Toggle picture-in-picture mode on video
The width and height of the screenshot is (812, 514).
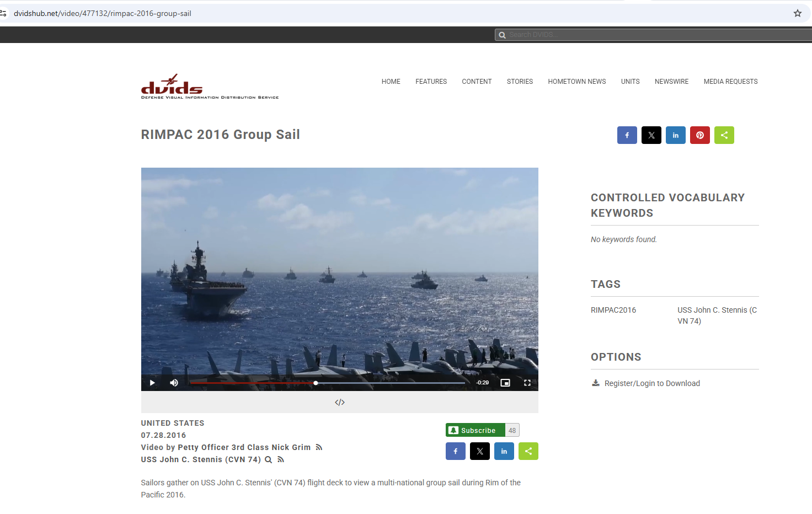point(505,383)
